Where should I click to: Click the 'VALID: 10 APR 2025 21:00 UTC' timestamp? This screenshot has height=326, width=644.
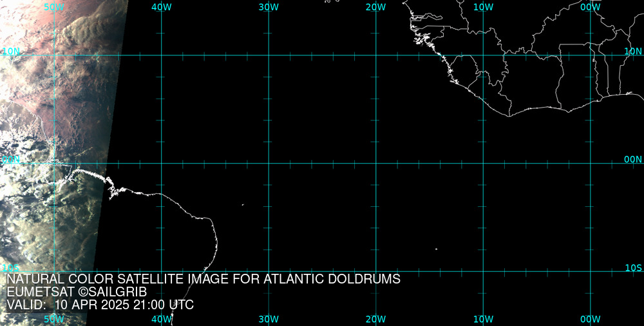pos(100,305)
